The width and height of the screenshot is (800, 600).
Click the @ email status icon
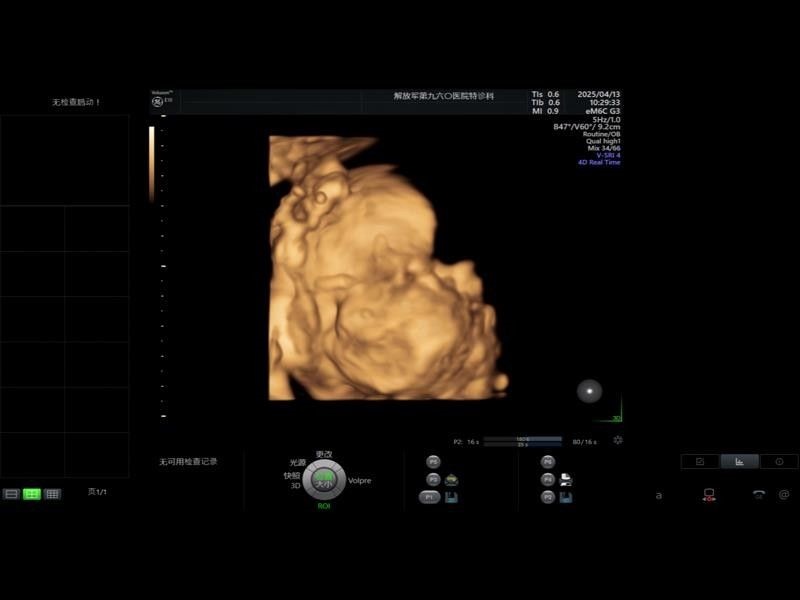point(784,494)
